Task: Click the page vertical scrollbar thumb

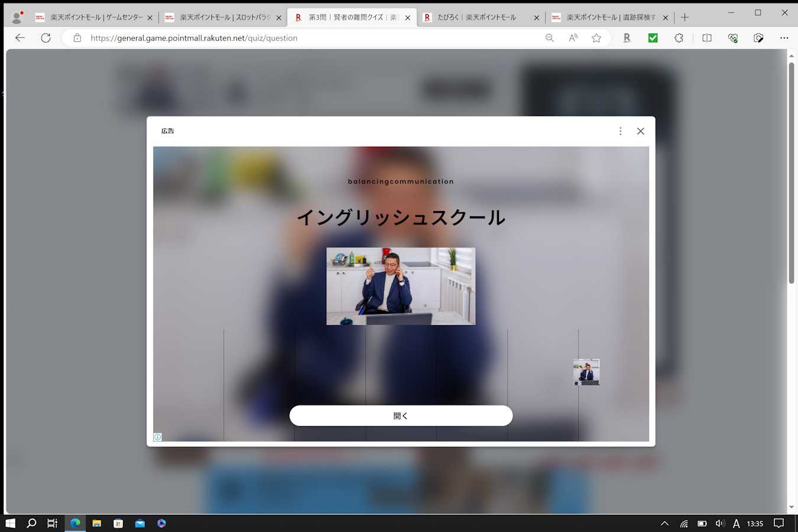Action: 791,171
